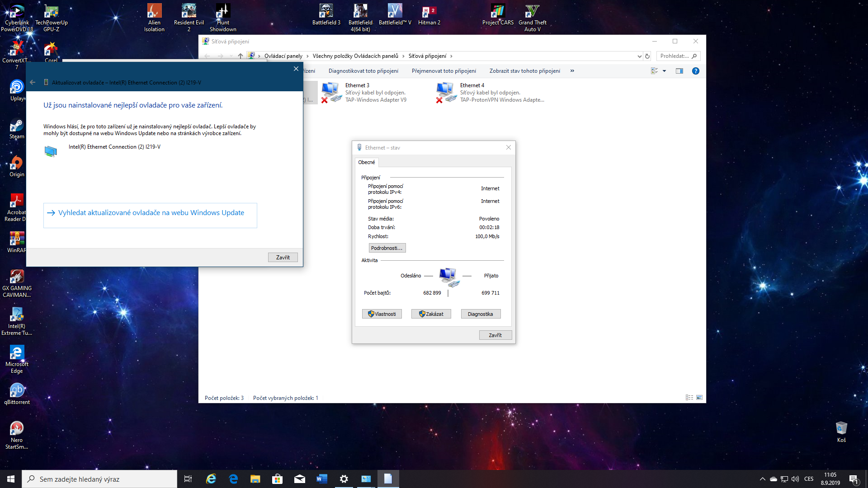
Task: Open the change view dropdown arrow
Action: tap(664, 71)
